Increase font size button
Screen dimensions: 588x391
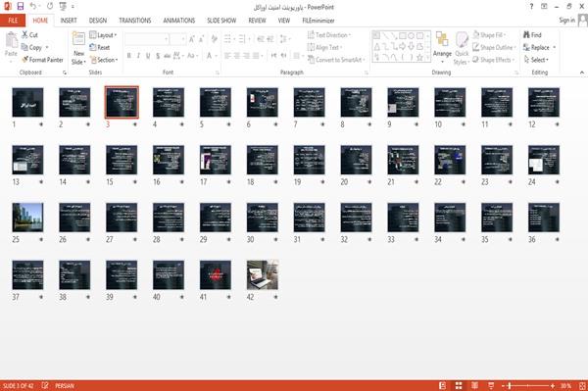click(x=192, y=38)
